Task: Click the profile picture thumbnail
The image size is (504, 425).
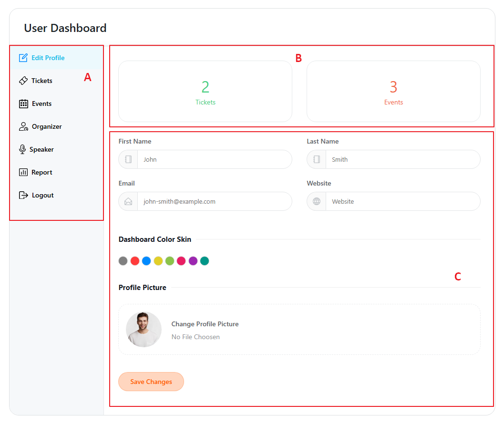Action: [x=144, y=329]
